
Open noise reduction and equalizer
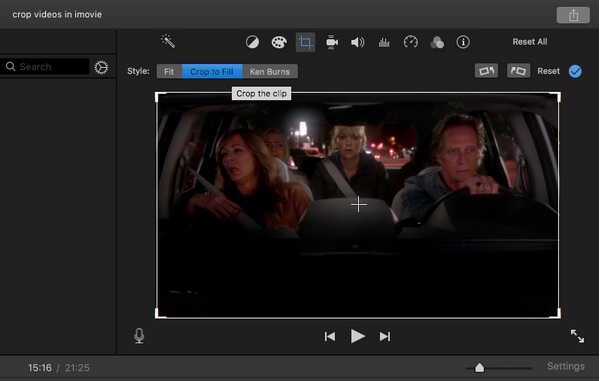tap(384, 42)
